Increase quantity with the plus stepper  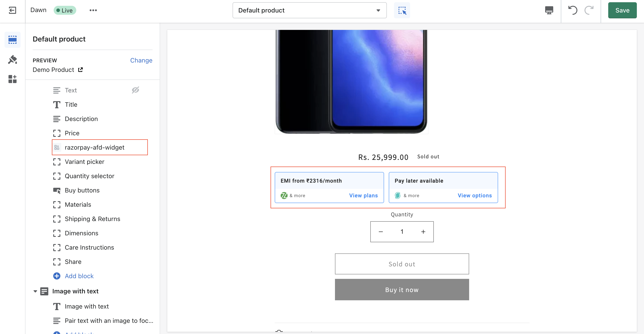423,232
